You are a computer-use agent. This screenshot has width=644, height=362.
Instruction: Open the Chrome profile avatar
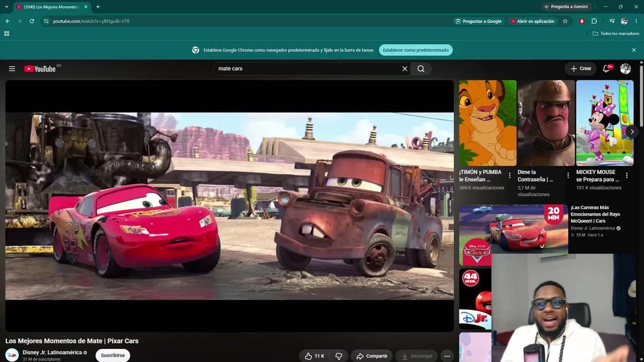(624, 21)
